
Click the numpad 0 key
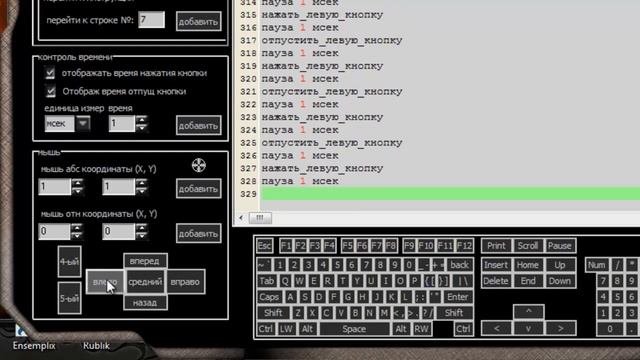coord(610,329)
